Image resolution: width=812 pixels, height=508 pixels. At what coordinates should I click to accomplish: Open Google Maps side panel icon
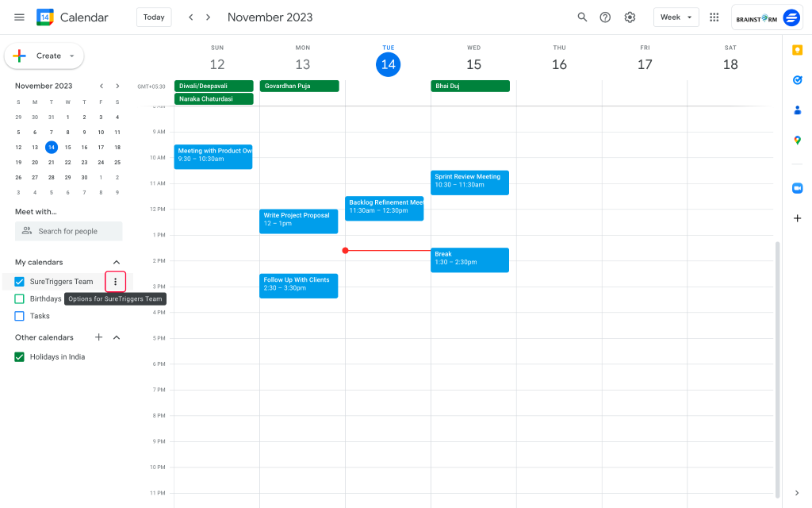pyautogui.click(x=797, y=140)
